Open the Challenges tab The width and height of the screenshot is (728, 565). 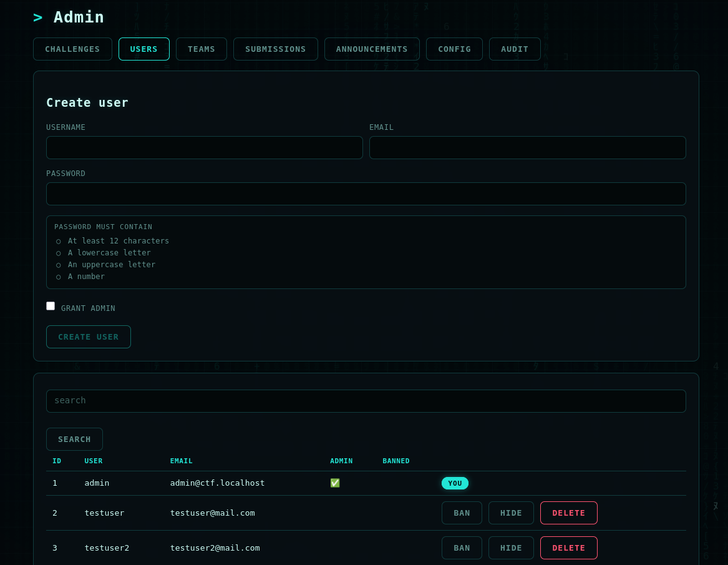click(72, 49)
